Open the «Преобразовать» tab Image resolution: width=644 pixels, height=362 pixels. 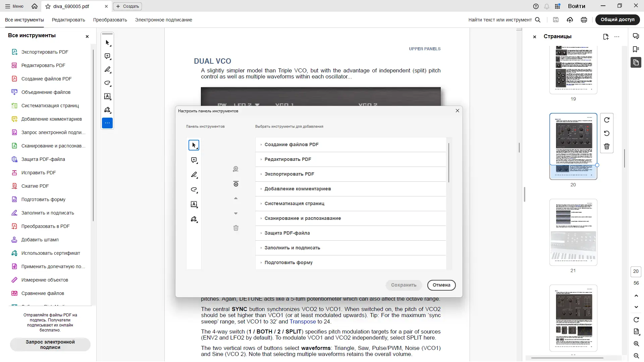click(x=110, y=20)
